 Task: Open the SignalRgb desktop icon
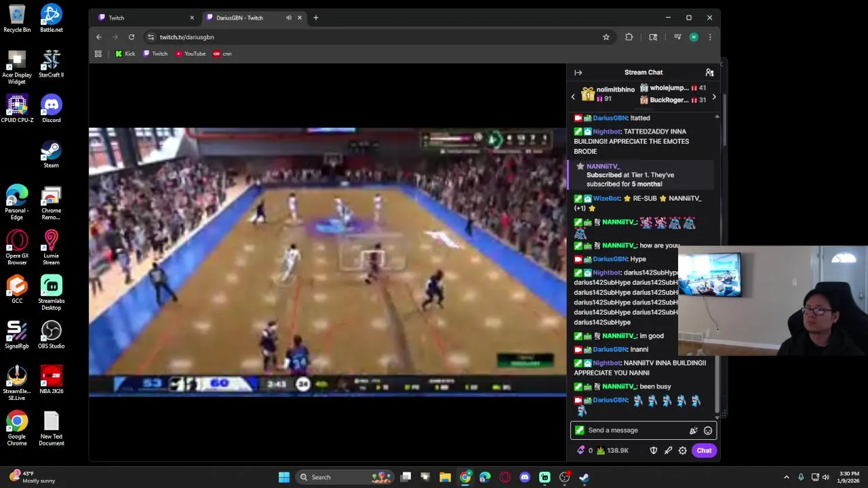[x=17, y=335]
